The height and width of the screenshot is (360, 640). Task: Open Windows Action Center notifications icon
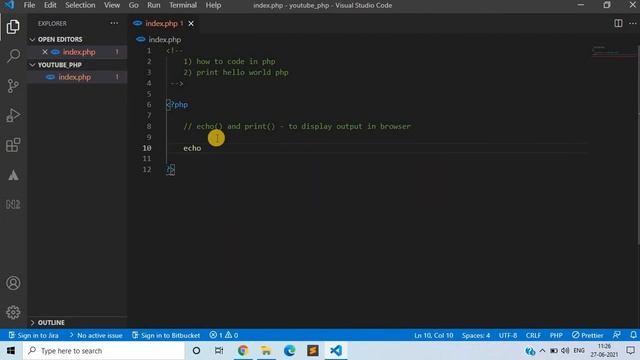coord(631,351)
